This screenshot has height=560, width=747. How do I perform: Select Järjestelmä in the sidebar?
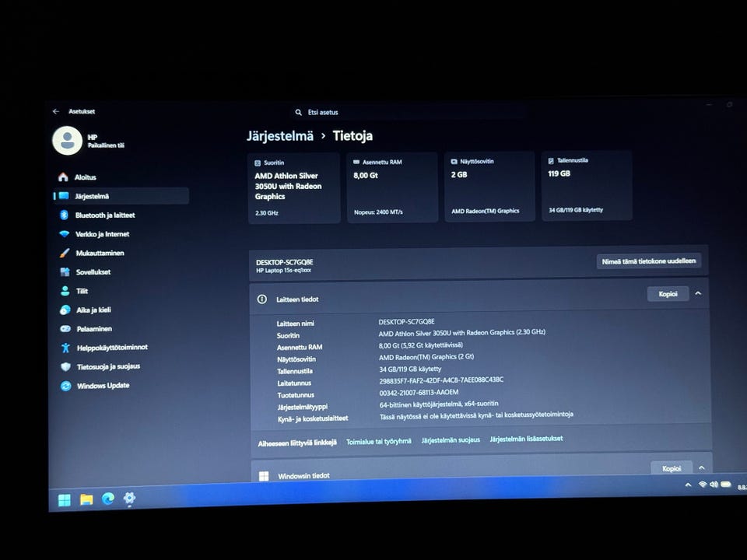[x=121, y=196]
